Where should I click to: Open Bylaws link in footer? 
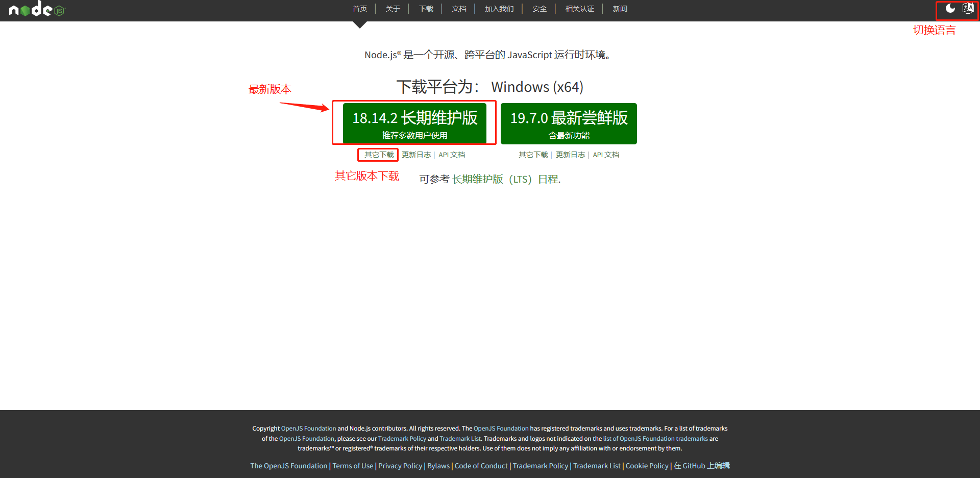click(x=438, y=466)
